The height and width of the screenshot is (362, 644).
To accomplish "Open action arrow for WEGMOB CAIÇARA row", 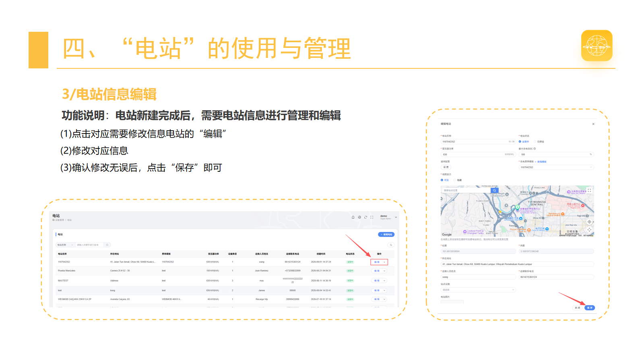I will [x=384, y=299].
